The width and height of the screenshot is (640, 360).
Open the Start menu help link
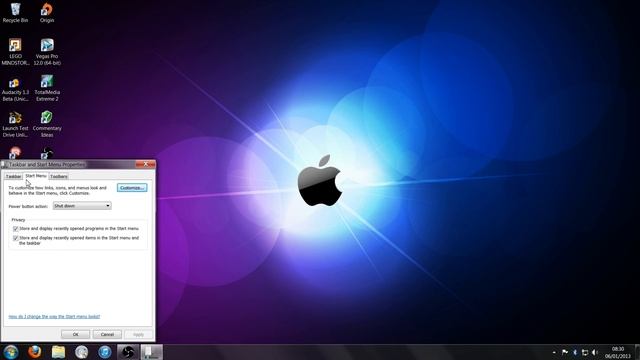point(54,316)
